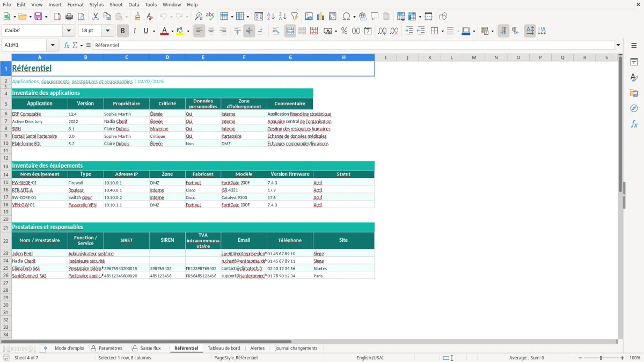
Task: Click the Function Wizard fx icon
Action: tap(67, 45)
